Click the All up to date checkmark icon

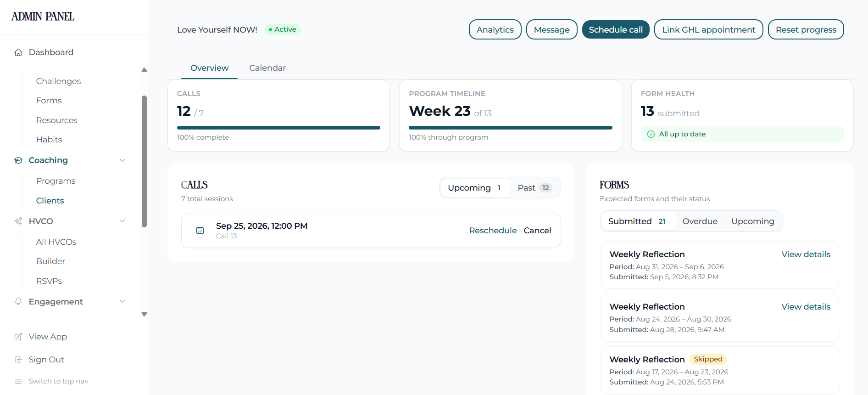click(651, 134)
